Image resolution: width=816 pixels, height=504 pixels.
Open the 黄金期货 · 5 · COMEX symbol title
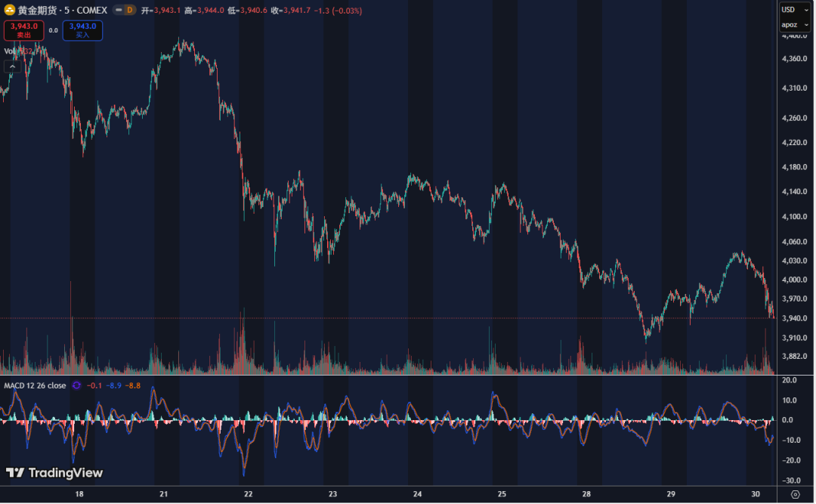[63, 11]
